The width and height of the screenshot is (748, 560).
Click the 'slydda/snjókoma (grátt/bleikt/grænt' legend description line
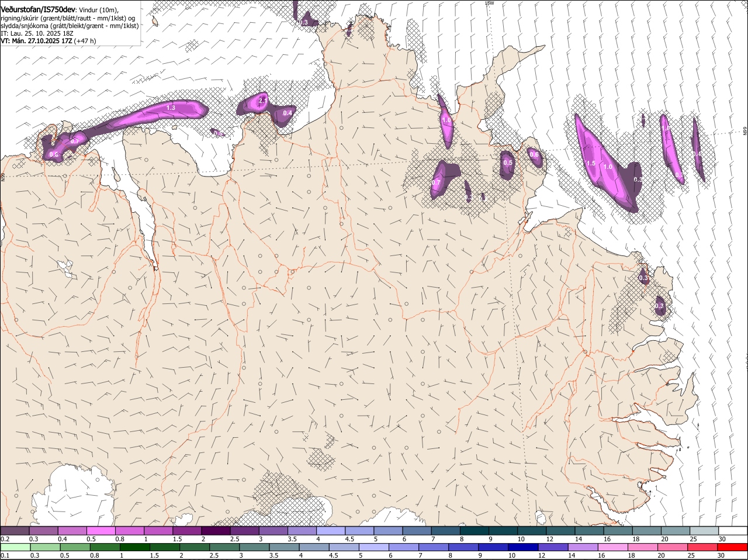click(x=70, y=26)
